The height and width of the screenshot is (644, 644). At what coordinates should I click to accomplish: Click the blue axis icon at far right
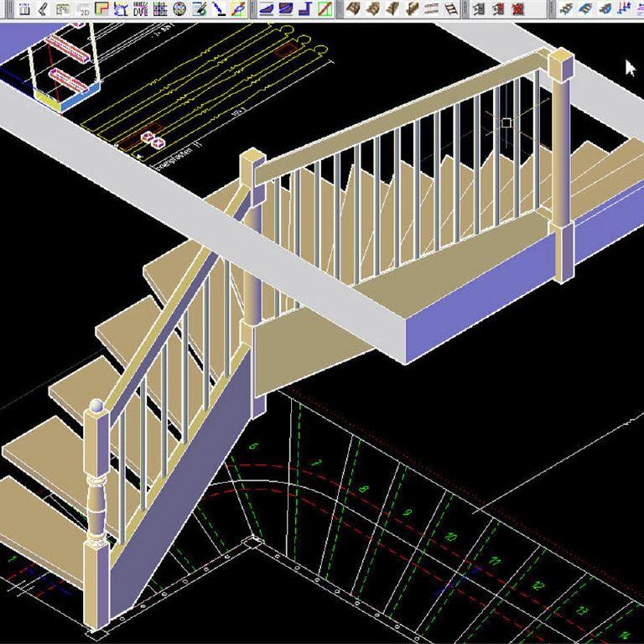click(x=625, y=9)
